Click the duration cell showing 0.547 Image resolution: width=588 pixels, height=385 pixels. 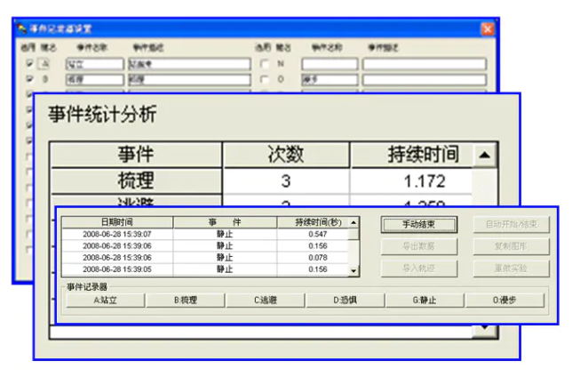click(x=314, y=234)
